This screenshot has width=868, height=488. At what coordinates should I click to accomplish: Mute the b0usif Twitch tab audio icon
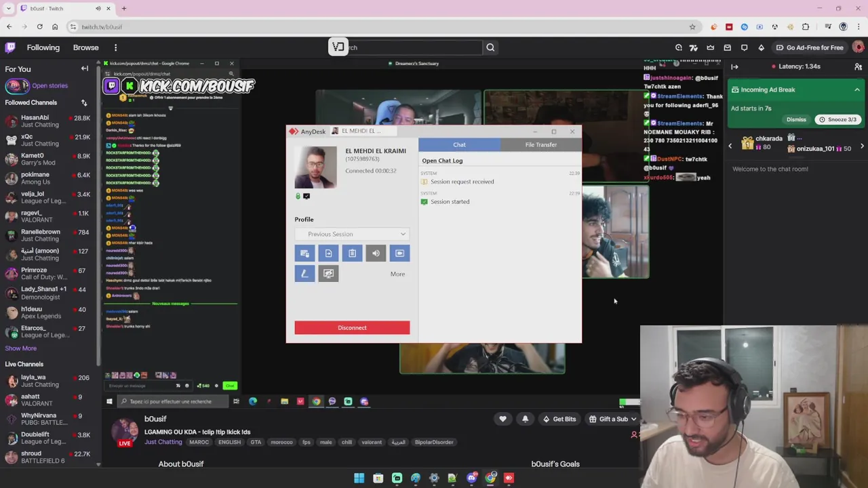point(98,8)
